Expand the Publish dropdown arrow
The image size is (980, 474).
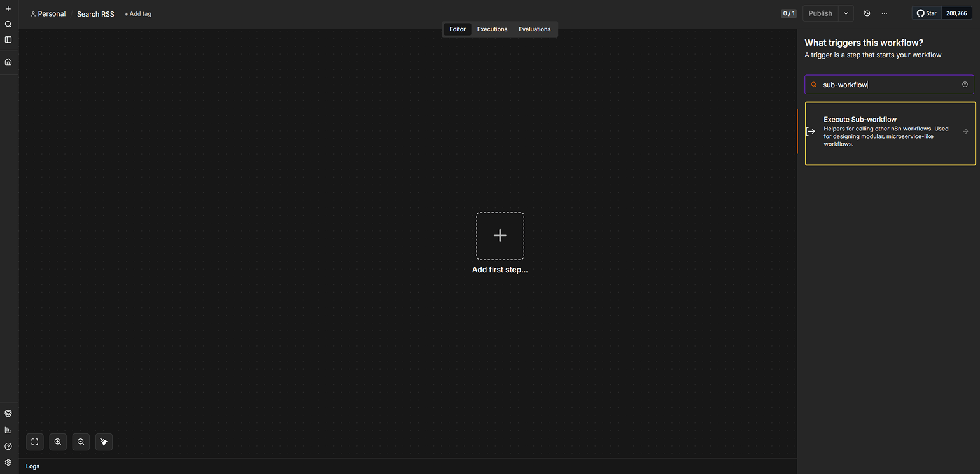[846, 13]
